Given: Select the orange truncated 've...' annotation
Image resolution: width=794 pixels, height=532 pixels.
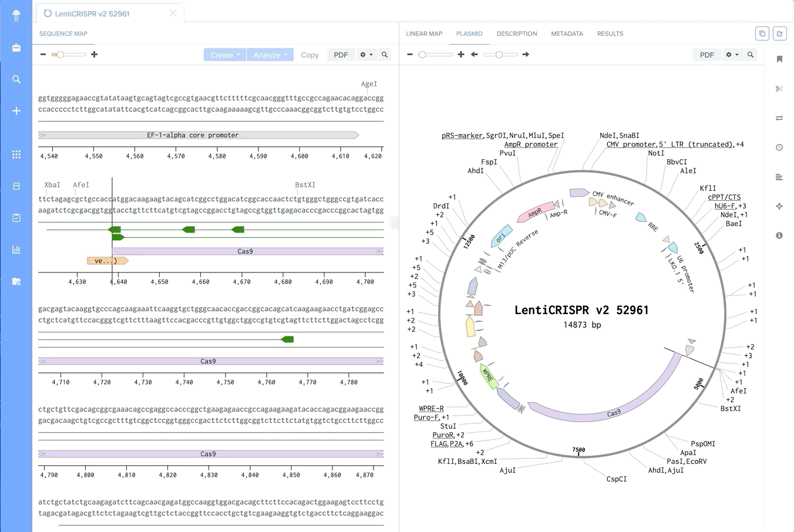Looking at the screenshot, I should coord(107,261).
